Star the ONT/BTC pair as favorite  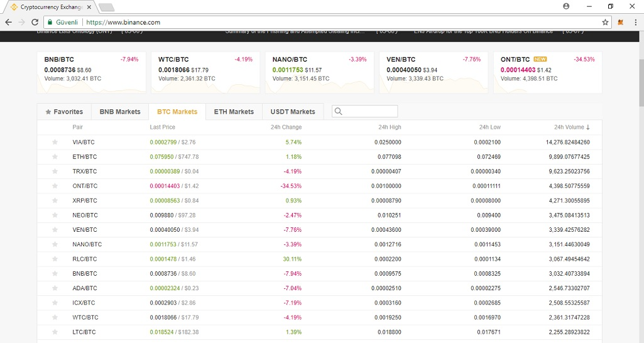point(55,186)
